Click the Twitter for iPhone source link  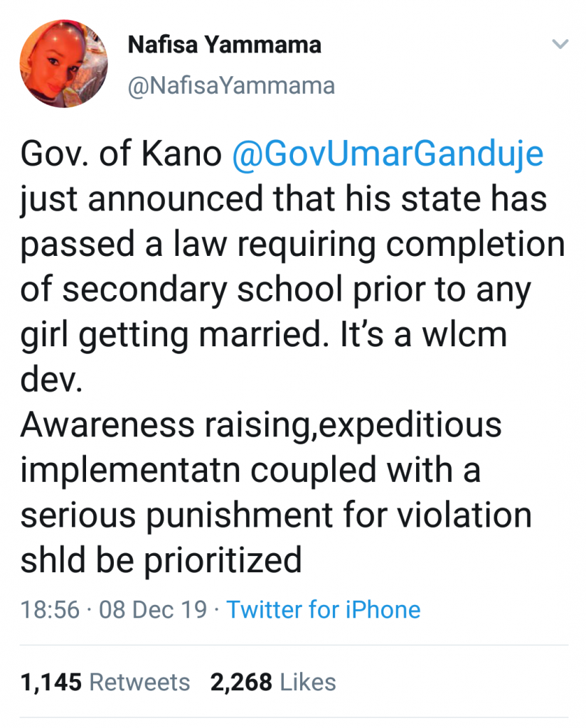point(324,609)
